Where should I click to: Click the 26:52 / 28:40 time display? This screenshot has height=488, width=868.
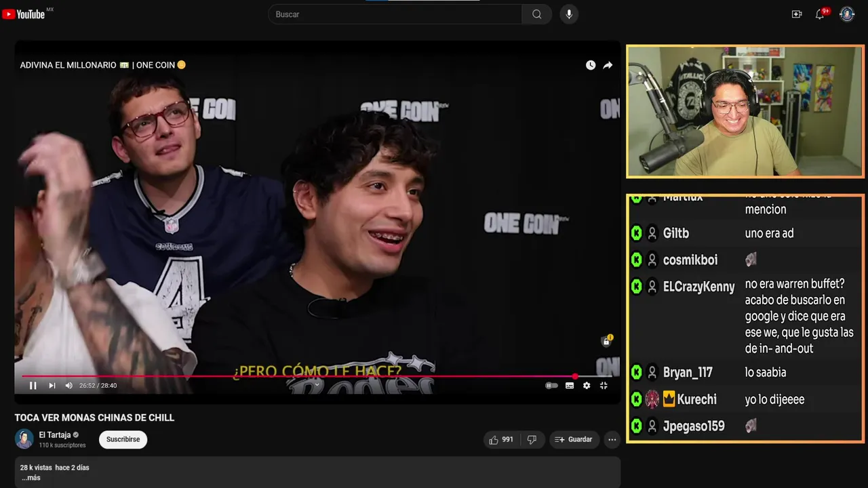tap(98, 386)
